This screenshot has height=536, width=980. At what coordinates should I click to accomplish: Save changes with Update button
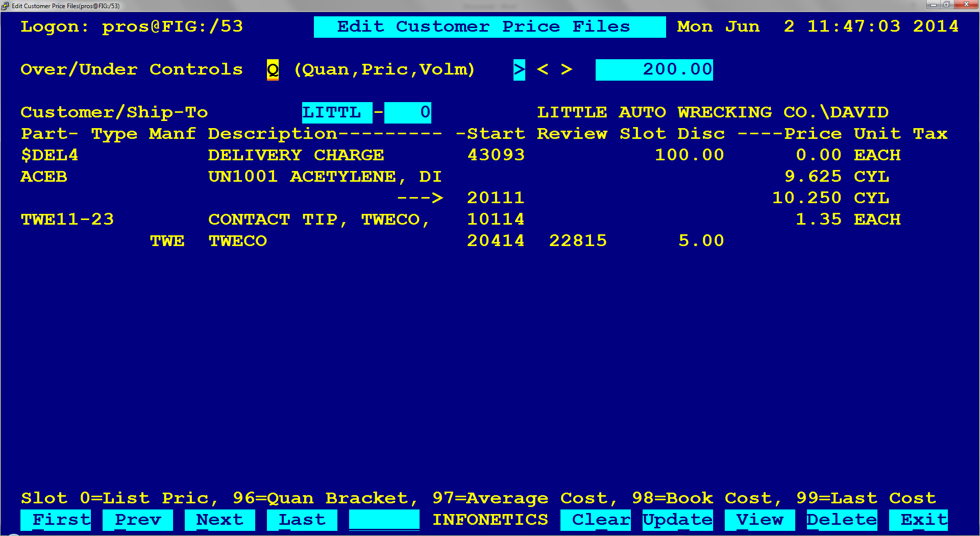(x=678, y=520)
